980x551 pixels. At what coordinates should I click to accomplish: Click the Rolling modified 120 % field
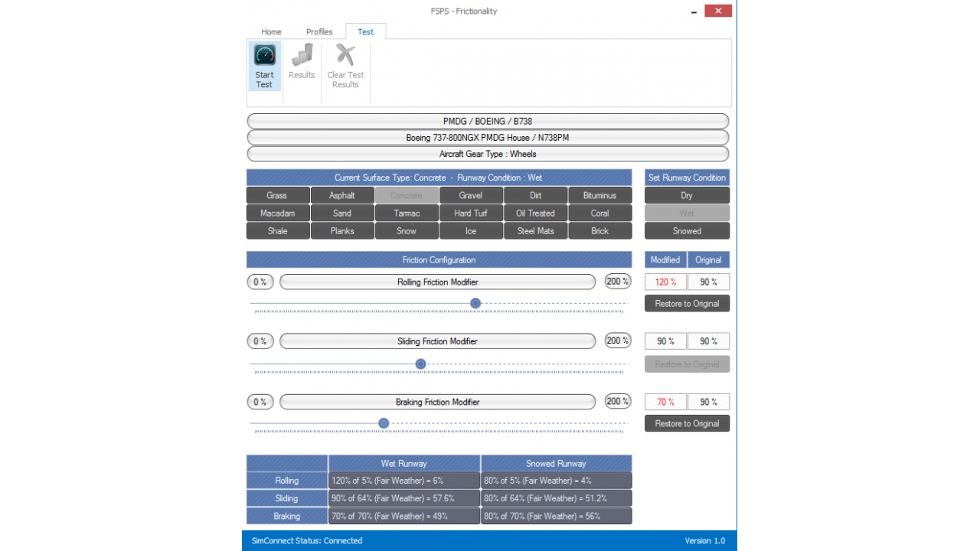coord(665,282)
